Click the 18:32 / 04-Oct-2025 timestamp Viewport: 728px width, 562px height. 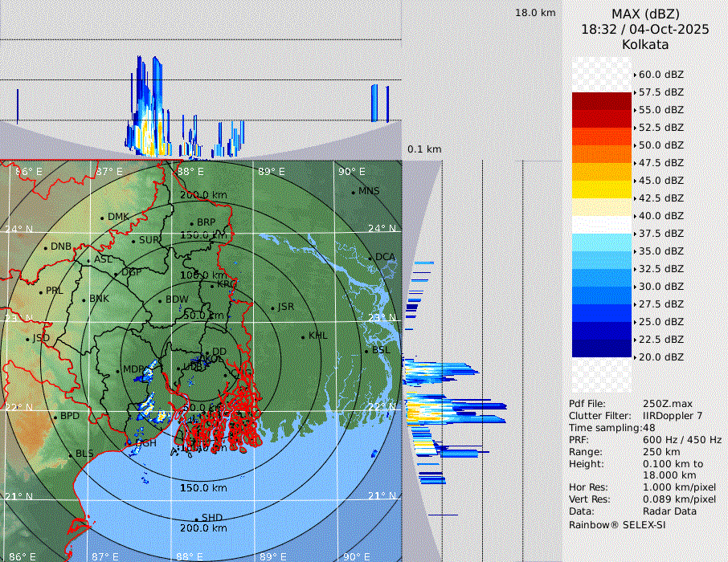644,29
